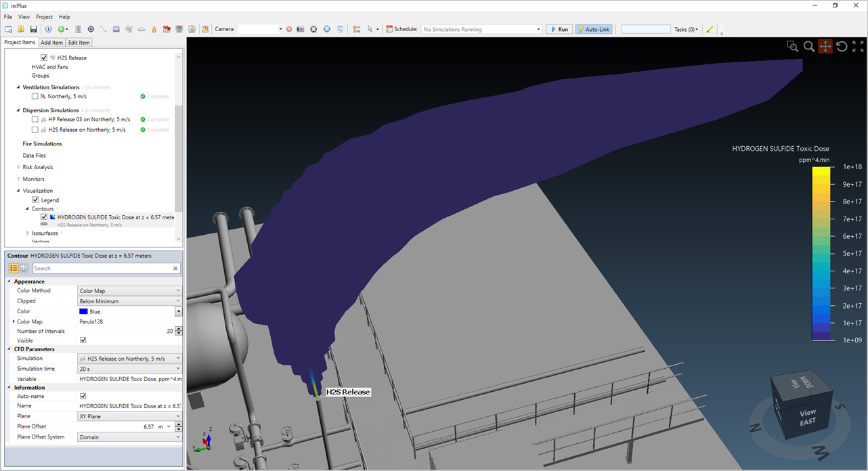Click the blue info icon in toolbar

[x=48, y=30]
